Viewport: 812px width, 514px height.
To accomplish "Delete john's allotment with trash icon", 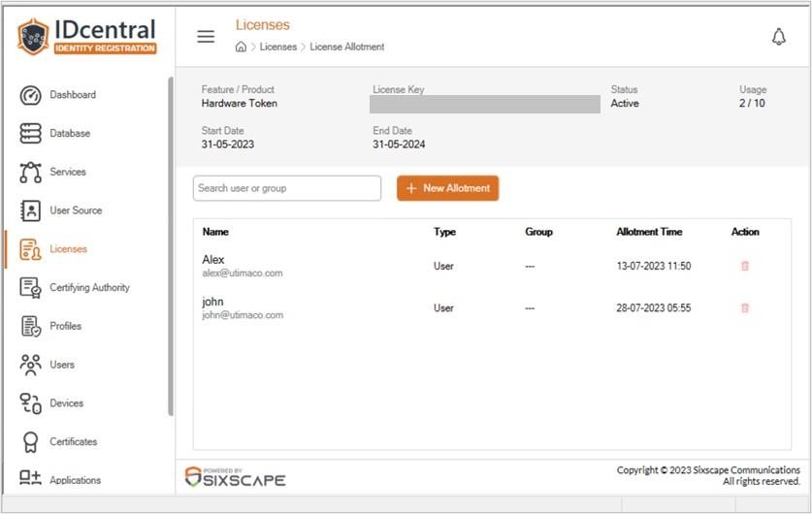I will (745, 308).
